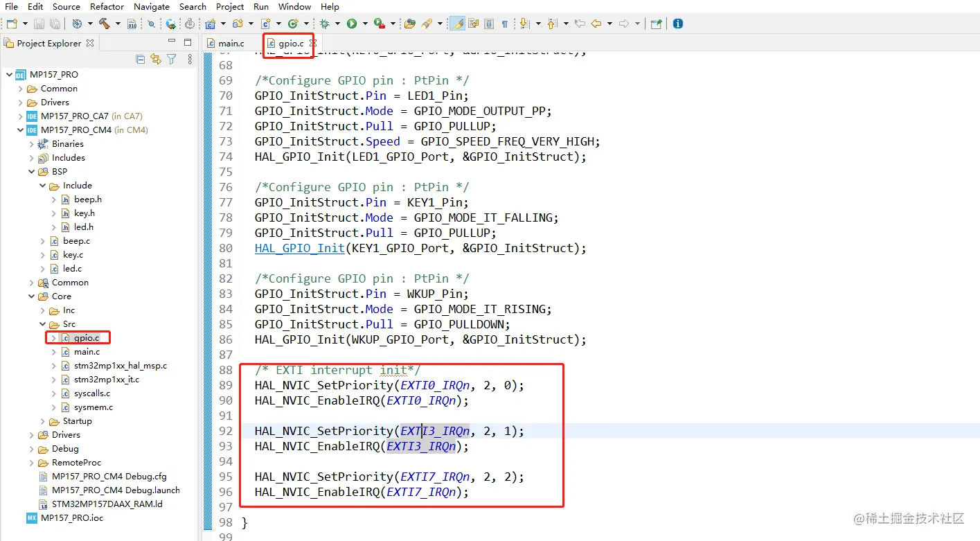
Task: Open Project Explorer view menu dots
Action: pos(190,60)
